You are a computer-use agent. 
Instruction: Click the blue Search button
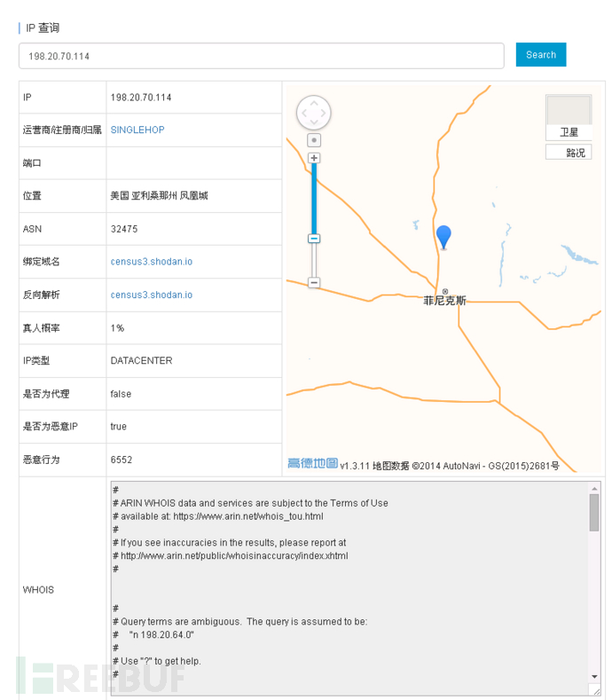pos(540,55)
